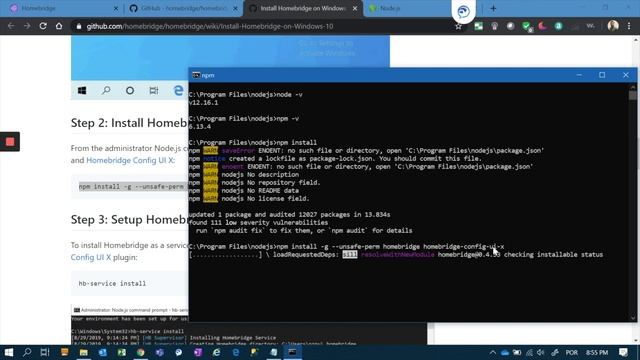The image size is (640, 360).
Task: Open the volume control tray icon
Action: click(541, 352)
